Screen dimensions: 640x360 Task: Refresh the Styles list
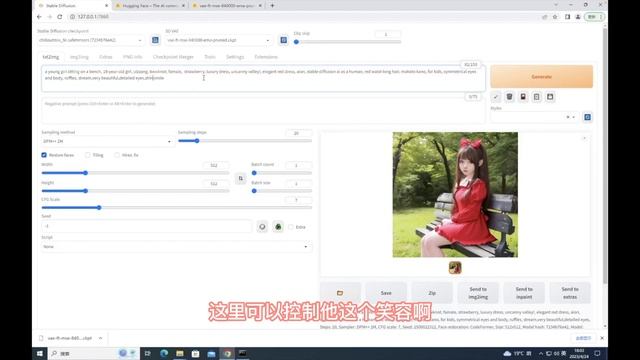[x=587, y=117]
